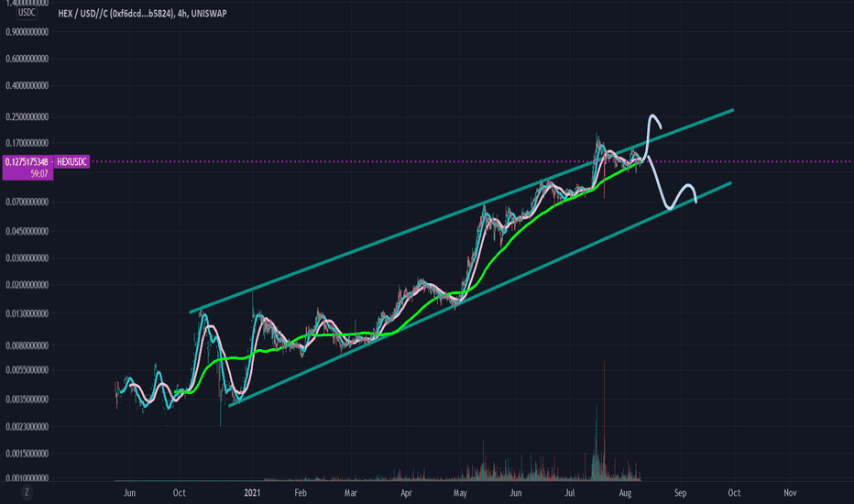Click the Sep label on time axis
Viewport: 854px width, 504px height.
[x=680, y=493]
